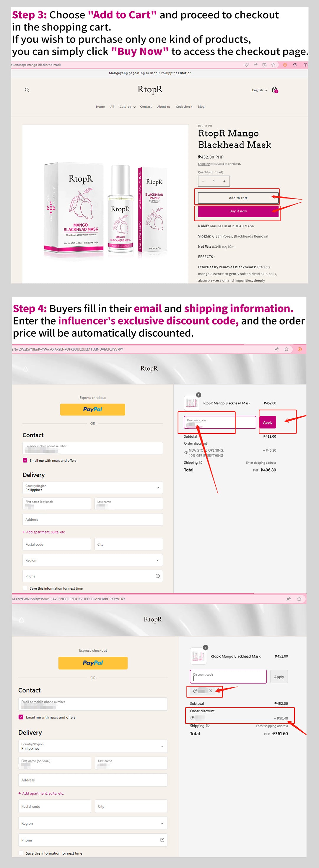Click the magenta Apply discount button
Viewport: 319px width, 868px height.
pyautogui.click(x=268, y=423)
